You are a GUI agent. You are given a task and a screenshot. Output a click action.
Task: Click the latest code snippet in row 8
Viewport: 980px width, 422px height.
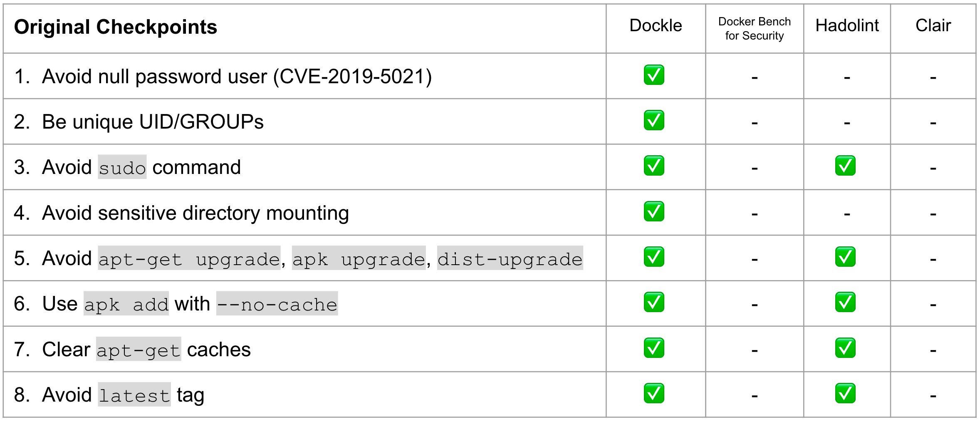point(134,395)
